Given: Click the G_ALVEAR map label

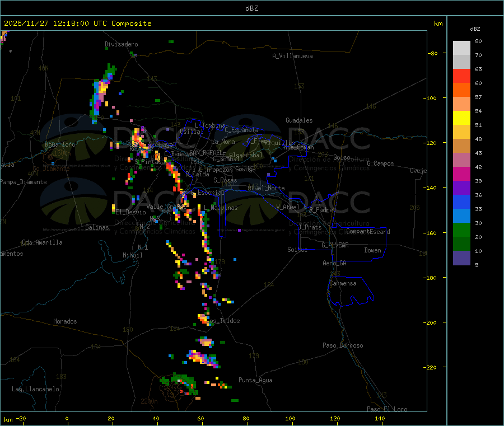Looking at the screenshot, I should 335,245.
